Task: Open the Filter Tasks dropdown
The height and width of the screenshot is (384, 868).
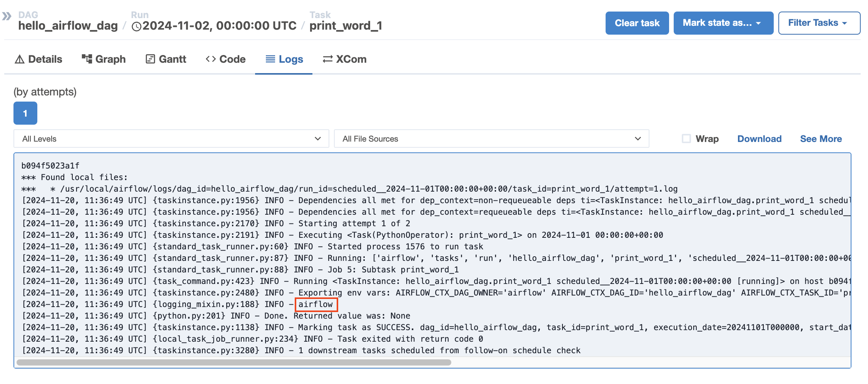Action: [819, 23]
